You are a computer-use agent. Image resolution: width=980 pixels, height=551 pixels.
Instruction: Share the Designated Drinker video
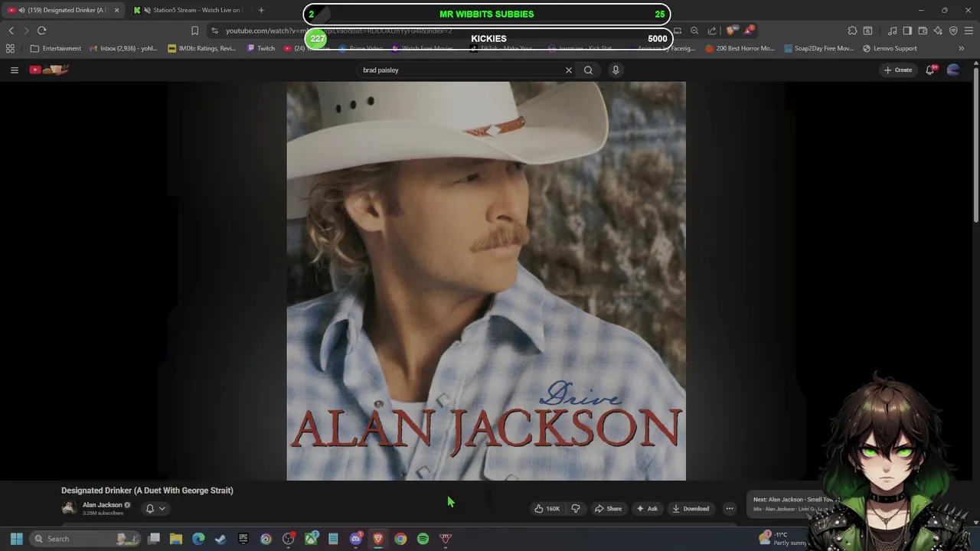609,508
